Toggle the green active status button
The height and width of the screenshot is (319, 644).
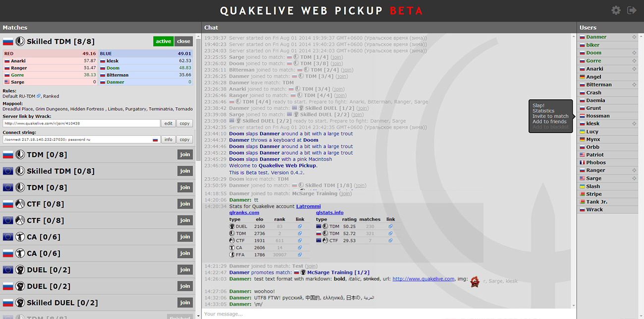point(163,42)
